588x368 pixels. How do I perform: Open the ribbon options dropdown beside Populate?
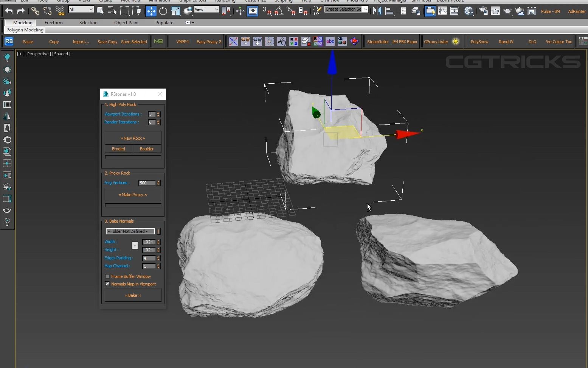189,23
